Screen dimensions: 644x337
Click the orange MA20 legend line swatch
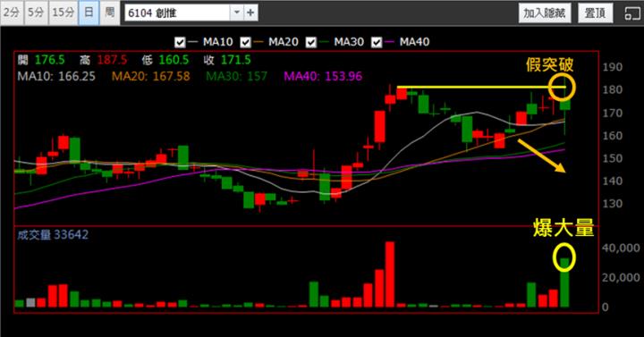point(258,41)
